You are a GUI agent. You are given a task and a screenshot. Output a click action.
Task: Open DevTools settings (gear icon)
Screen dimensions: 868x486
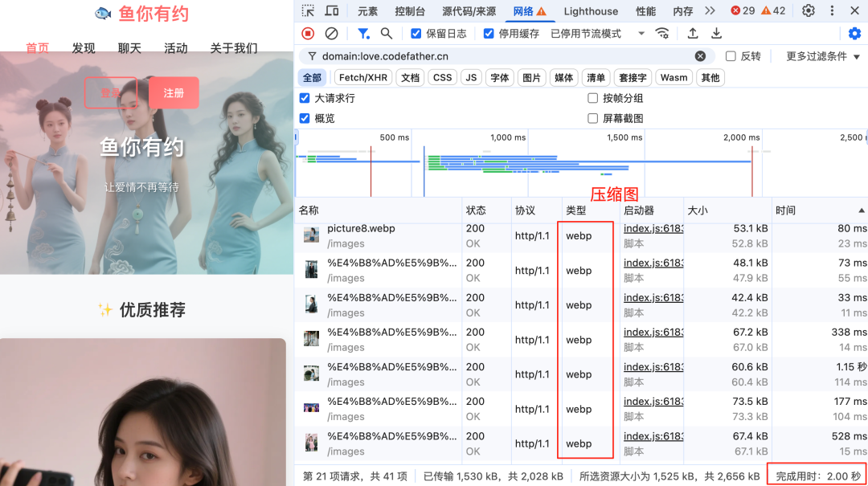[809, 10]
